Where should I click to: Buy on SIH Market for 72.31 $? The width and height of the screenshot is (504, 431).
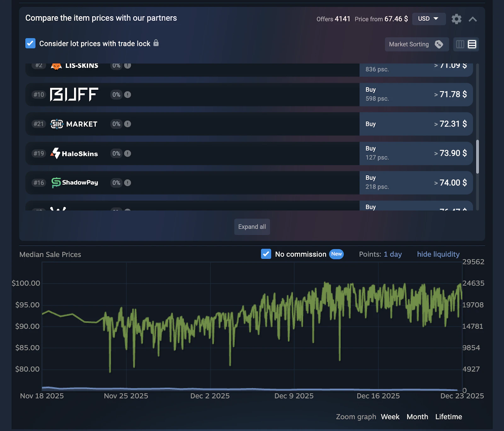tap(416, 124)
